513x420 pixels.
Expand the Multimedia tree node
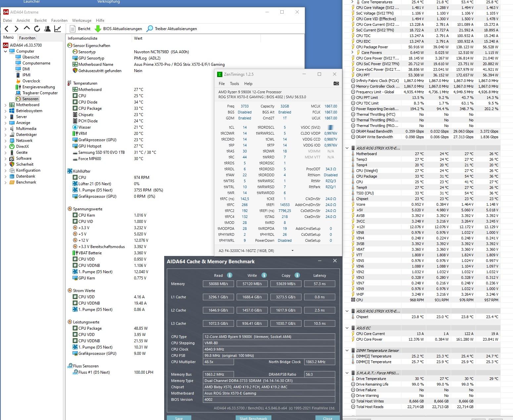tap(5, 129)
